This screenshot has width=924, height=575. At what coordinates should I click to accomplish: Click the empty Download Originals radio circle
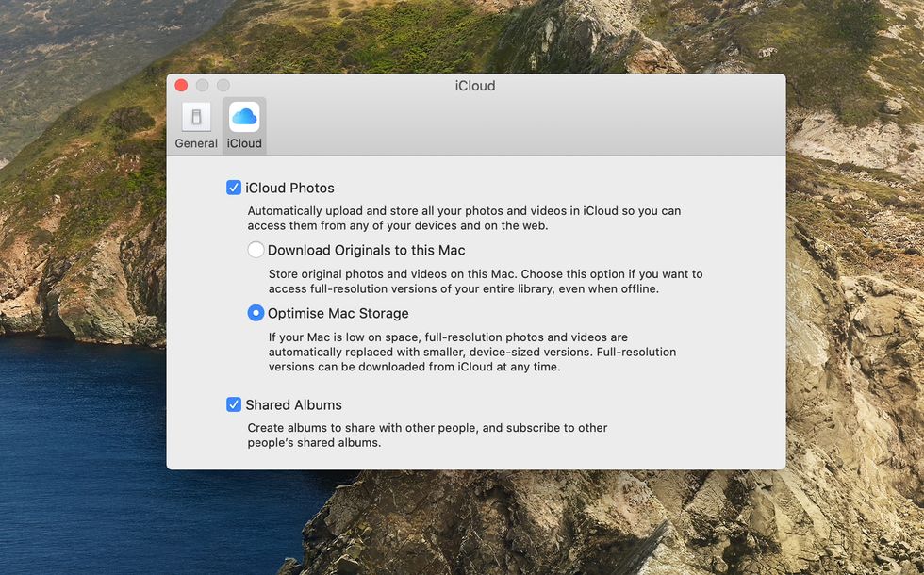point(255,249)
